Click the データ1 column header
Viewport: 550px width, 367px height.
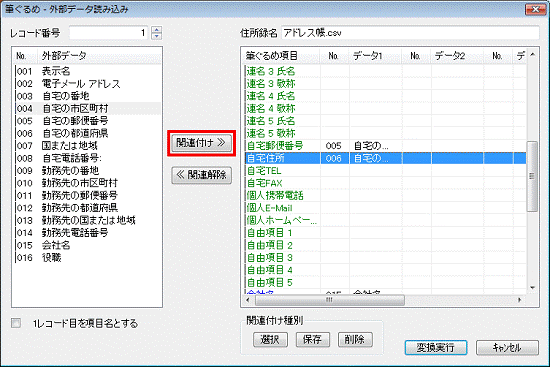click(375, 55)
